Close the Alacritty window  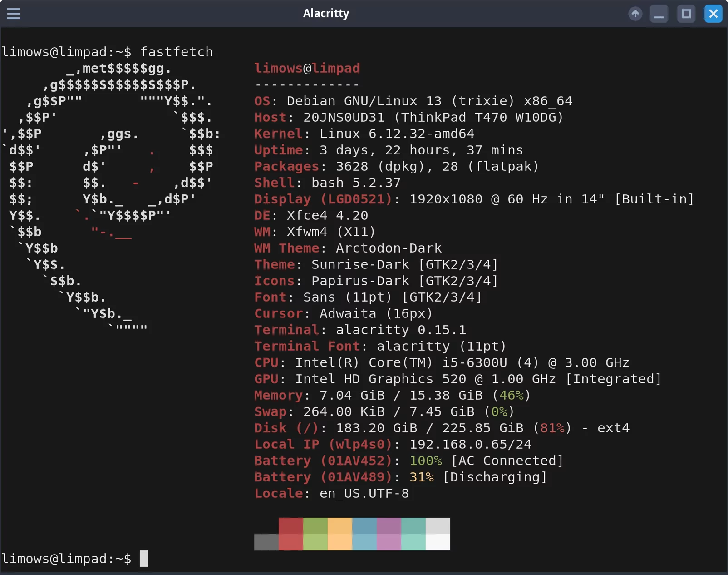pos(713,14)
